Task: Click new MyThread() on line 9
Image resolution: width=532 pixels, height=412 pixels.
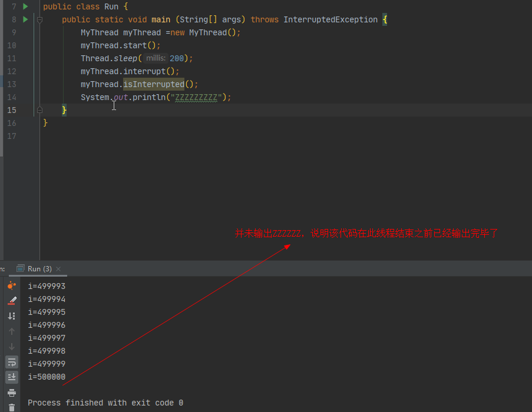Action: 203,32
